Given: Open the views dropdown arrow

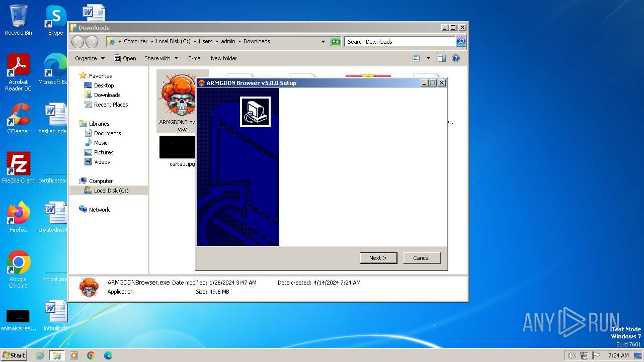Looking at the screenshot, I should click(428, 58).
